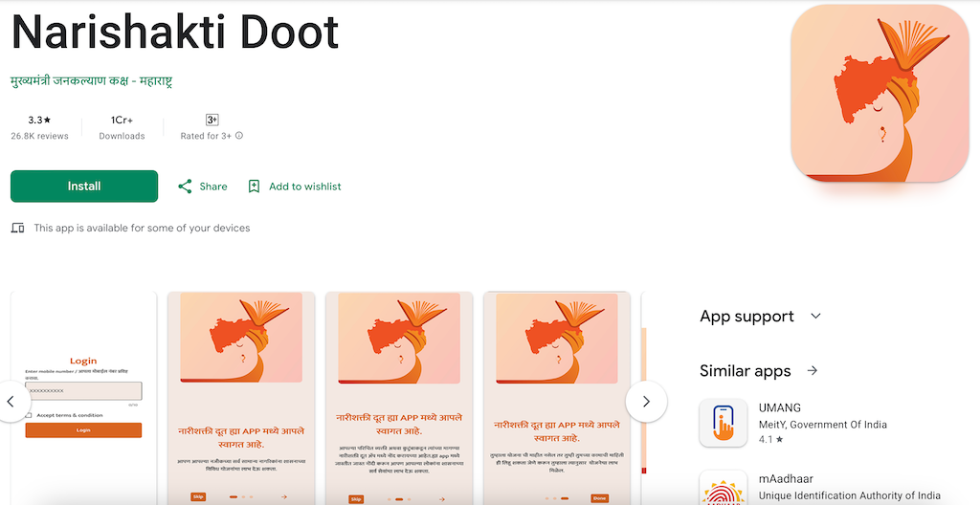Viewport: 980px width, 505px height.
Task: Click the 3.3 star rating
Action: click(39, 120)
